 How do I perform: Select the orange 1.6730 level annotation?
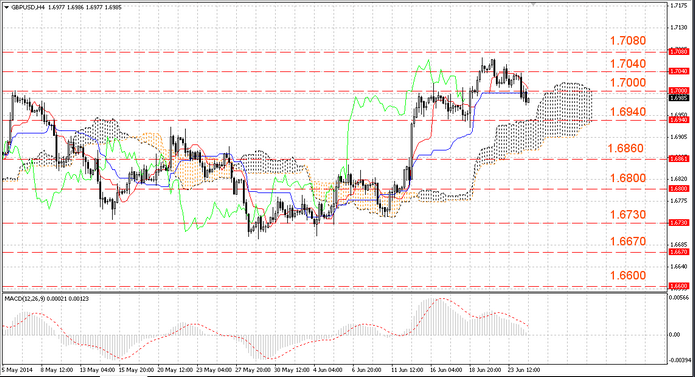pos(628,215)
